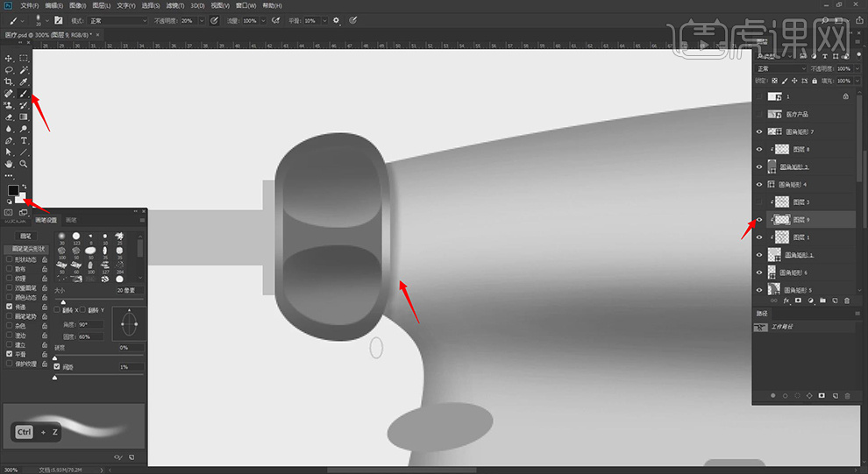Select the Move tool
Image resolution: width=868 pixels, height=474 pixels.
coord(8,58)
